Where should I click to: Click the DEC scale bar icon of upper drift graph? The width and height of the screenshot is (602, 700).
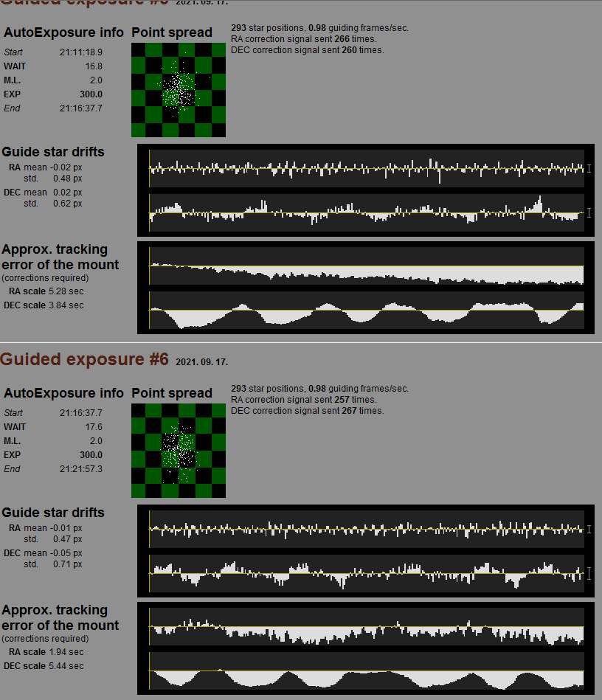589,212
